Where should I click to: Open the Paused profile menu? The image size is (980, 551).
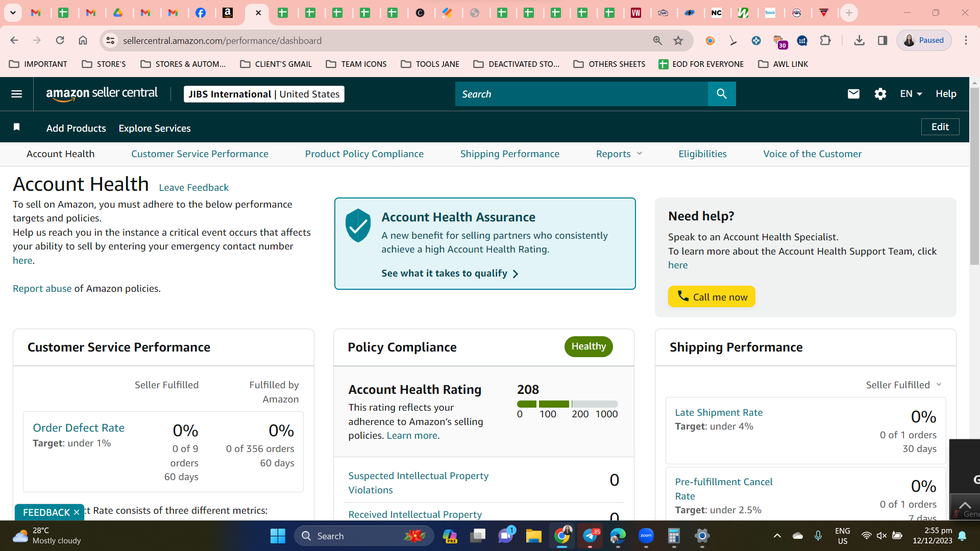(x=924, y=40)
